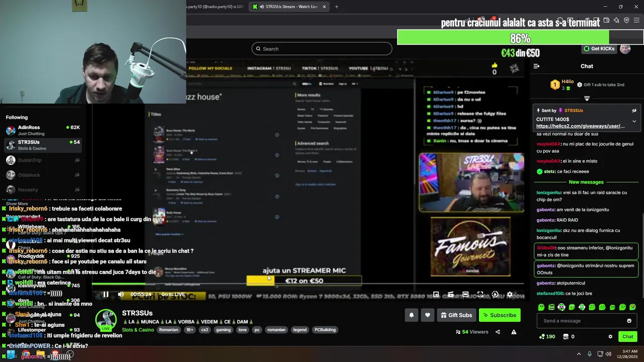
Task: Send message with green Chat button
Action: (x=628, y=336)
